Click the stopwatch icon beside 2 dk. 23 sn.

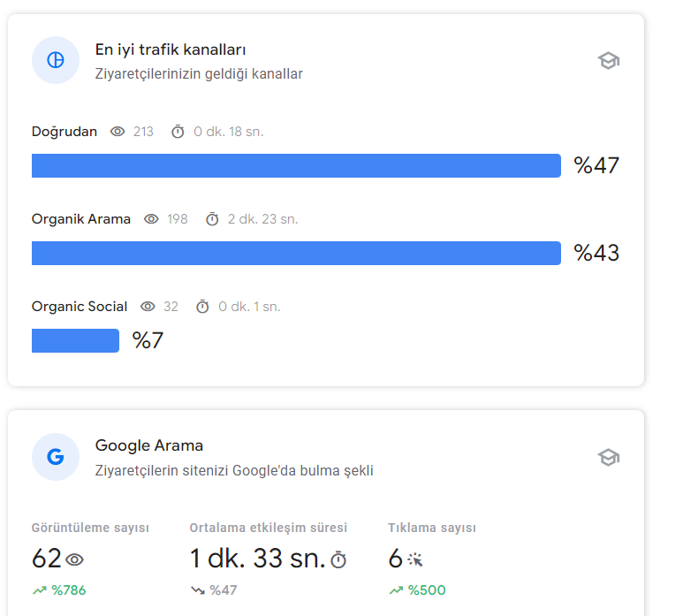[212, 219]
